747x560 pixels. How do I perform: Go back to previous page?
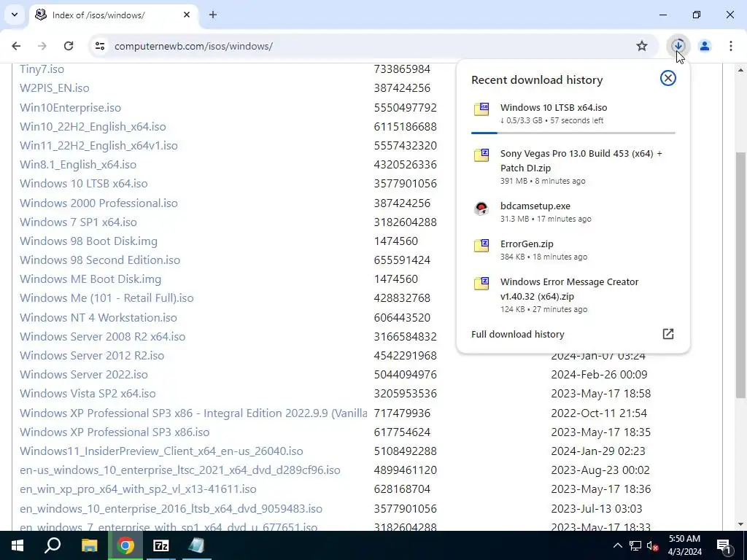16,46
